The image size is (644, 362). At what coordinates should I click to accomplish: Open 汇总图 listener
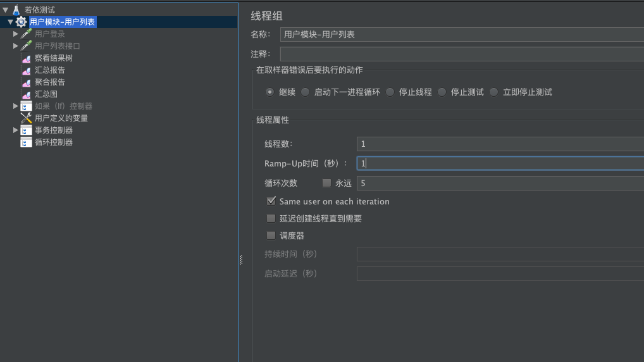[46, 94]
